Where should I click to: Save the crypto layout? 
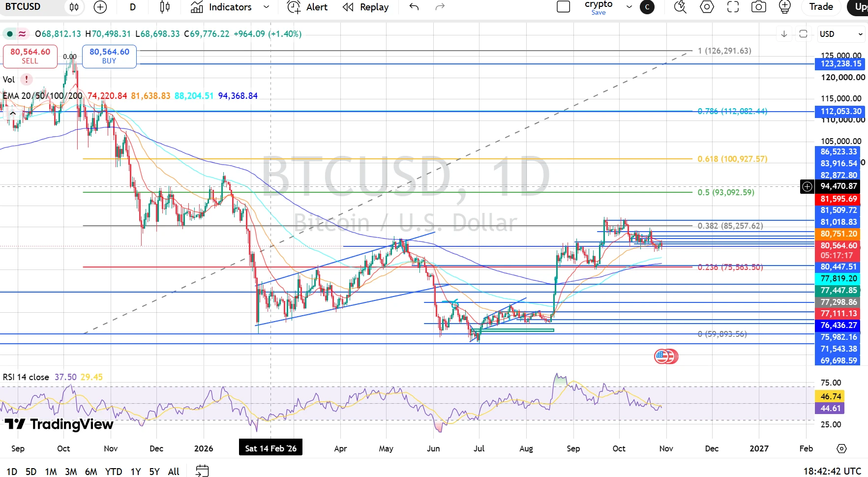599,12
